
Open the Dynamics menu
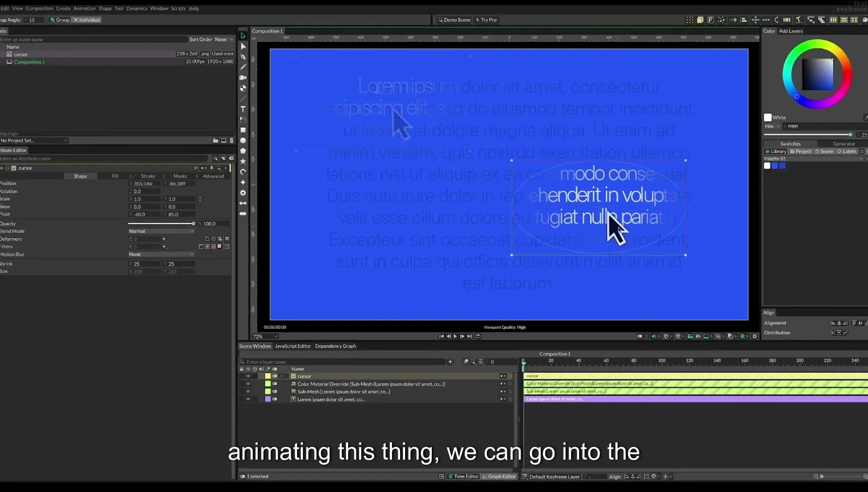click(x=137, y=8)
